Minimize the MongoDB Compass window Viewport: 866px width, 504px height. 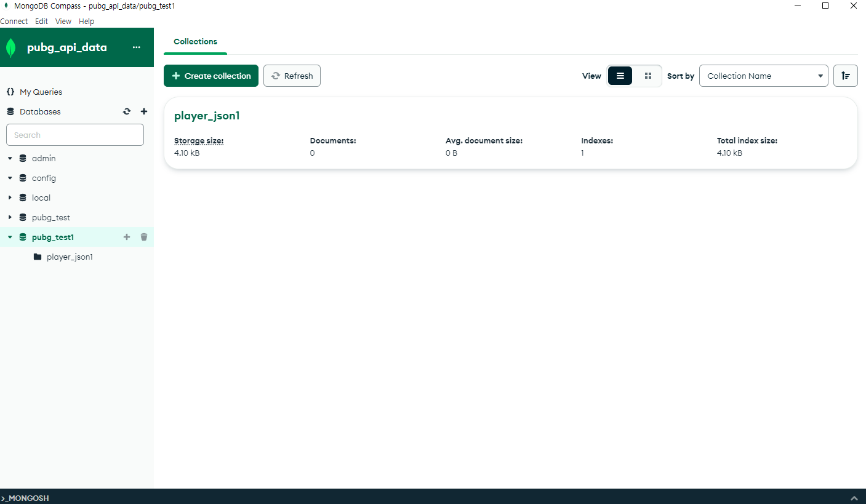click(798, 6)
